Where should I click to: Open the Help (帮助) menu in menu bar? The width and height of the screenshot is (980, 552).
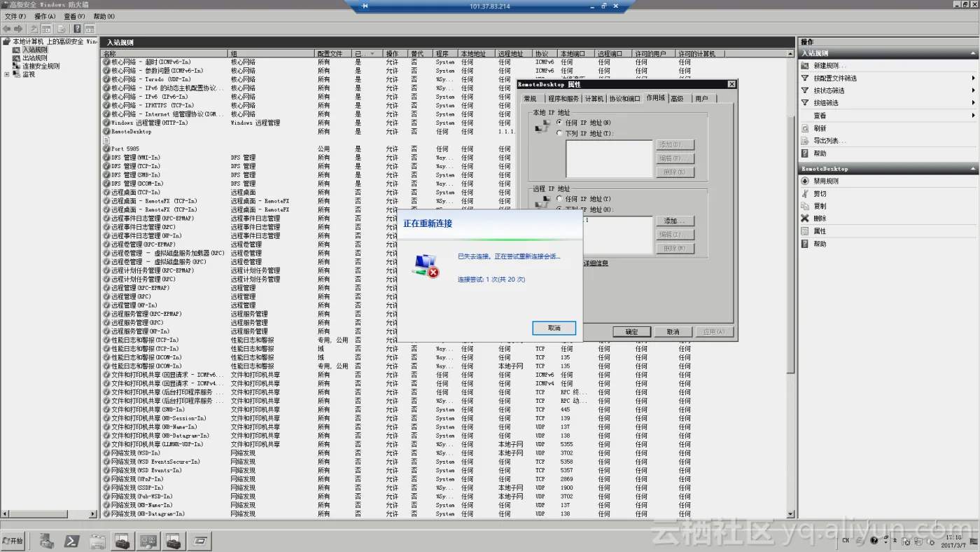pyautogui.click(x=104, y=17)
